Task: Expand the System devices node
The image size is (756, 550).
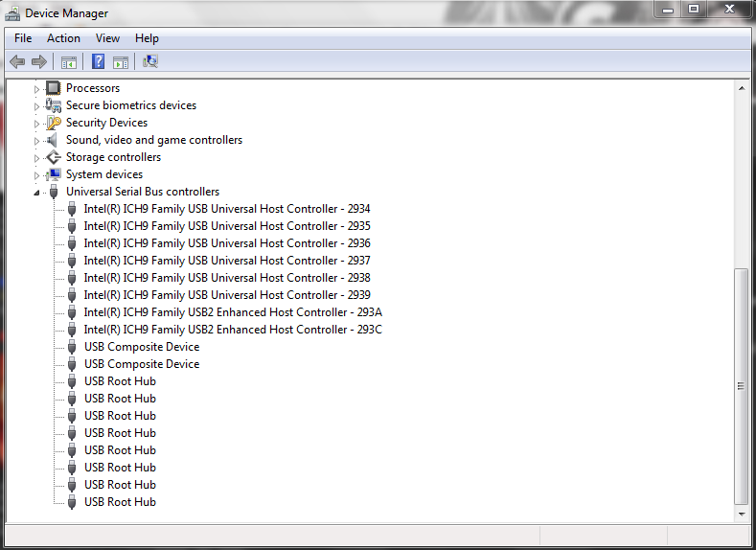Action: (x=37, y=175)
